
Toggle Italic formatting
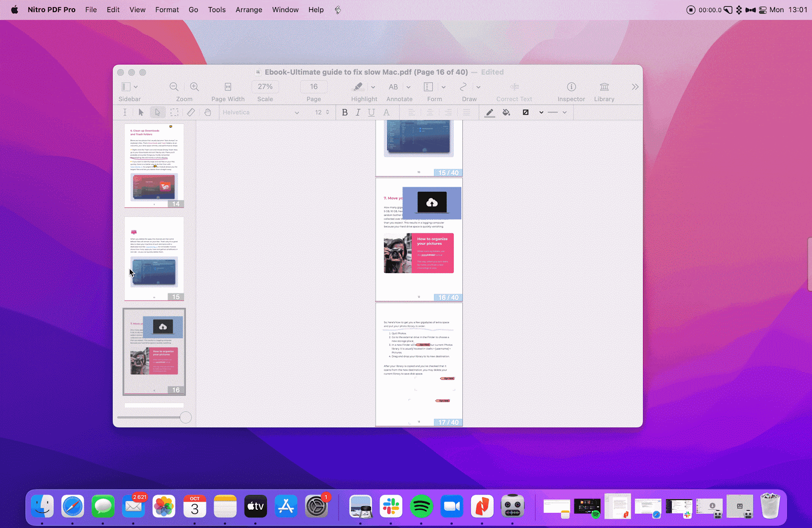click(358, 112)
